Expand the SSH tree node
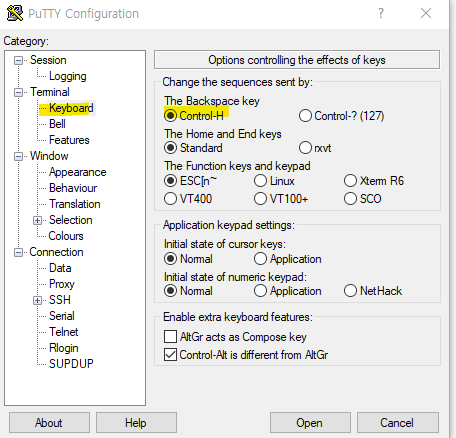Image resolution: width=456 pixels, height=438 pixels. tap(37, 300)
